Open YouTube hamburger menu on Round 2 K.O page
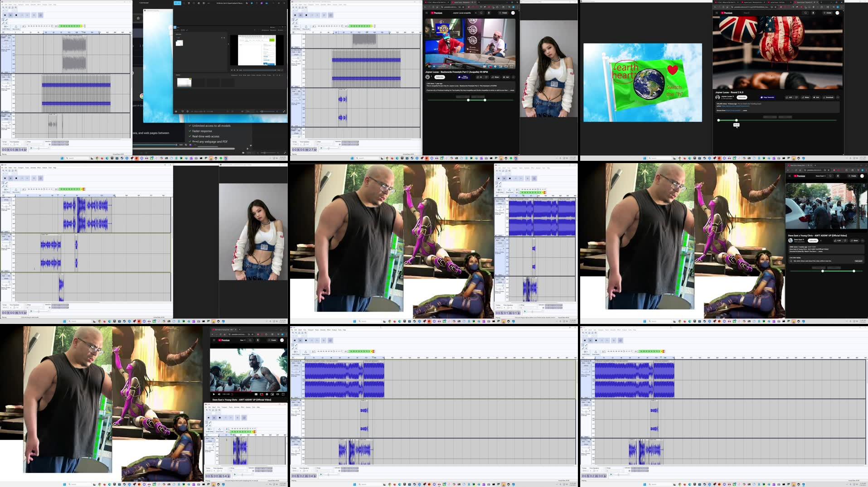 [x=717, y=13]
